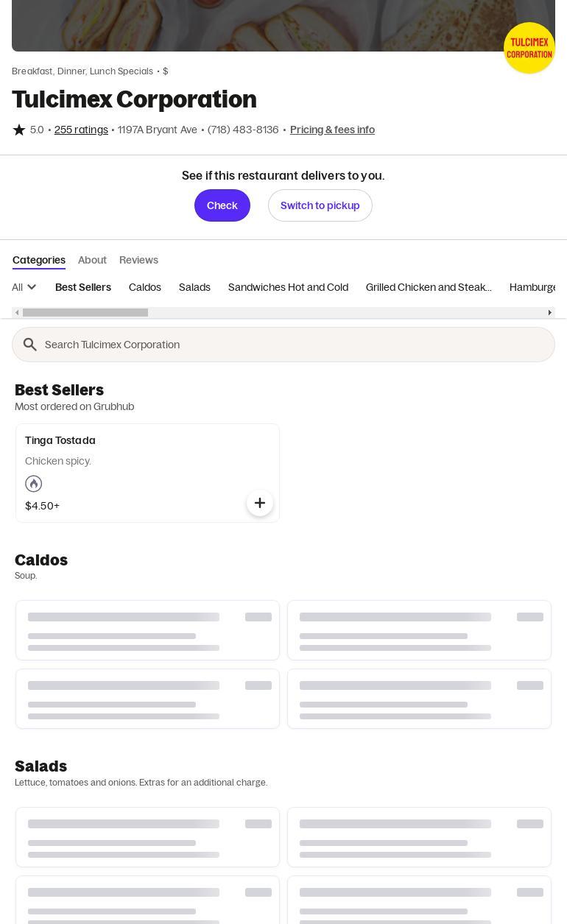Focus the Search Tulcimex Corporation field
The width and height of the screenshot is (567, 924).
click(x=295, y=345)
